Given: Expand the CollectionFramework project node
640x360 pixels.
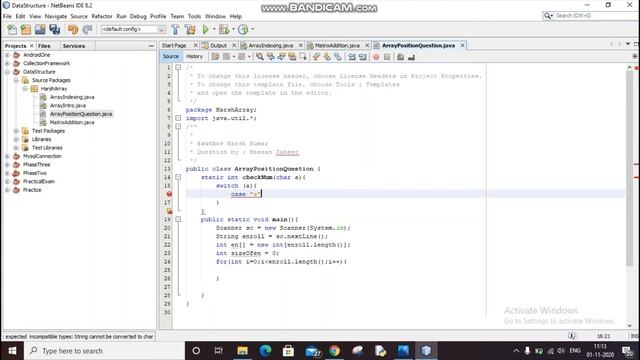Looking at the screenshot, I should click(7, 63).
